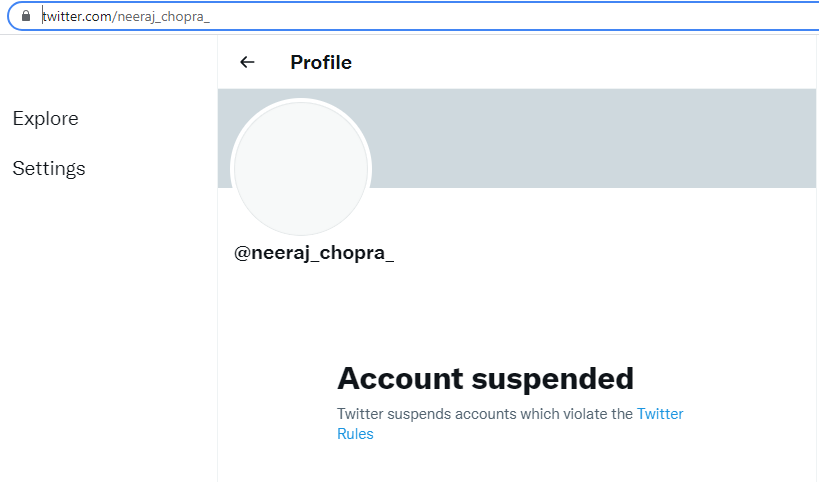This screenshot has height=482, width=819.
Task: Click the @neeraj_chopra_ handle text
Action: tap(314, 253)
